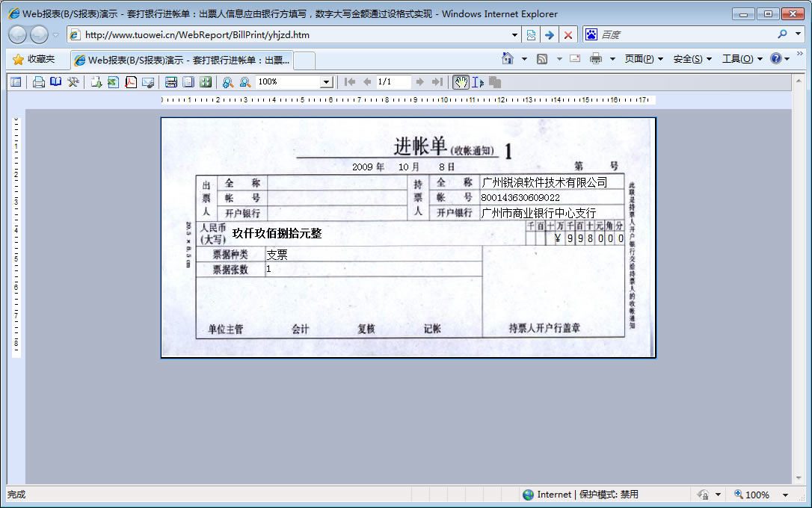Open the 页面(P) menu
Viewport: 812px width, 508px height.
pyautogui.click(x=643, y=59)
